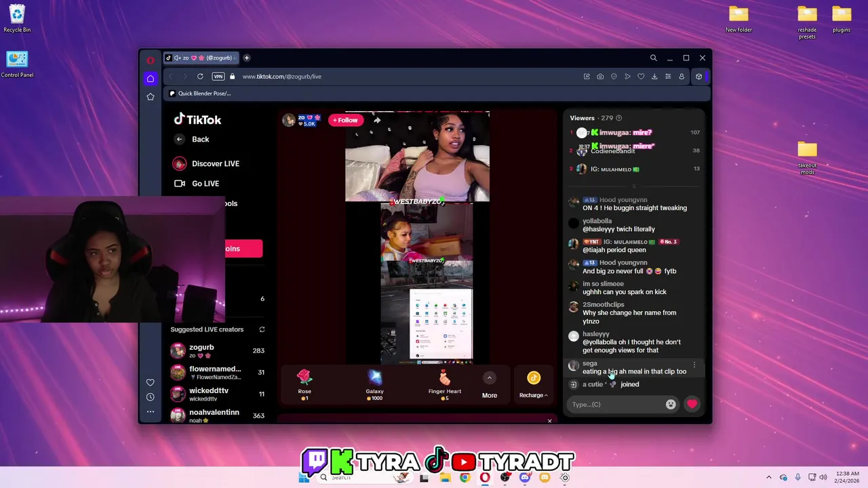Close the bottom banner X

pos(549,421)
